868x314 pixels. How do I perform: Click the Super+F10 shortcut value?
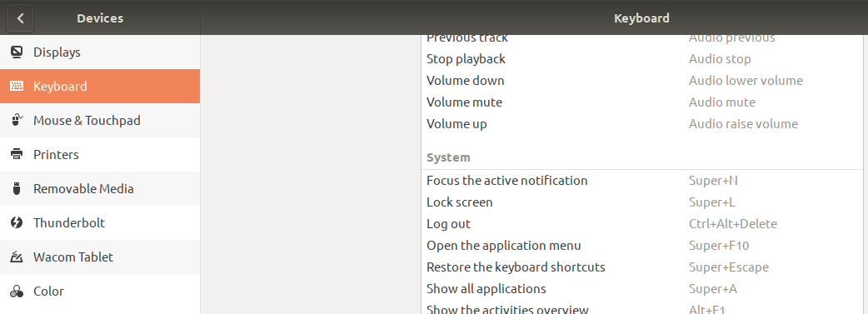(719, 246)
